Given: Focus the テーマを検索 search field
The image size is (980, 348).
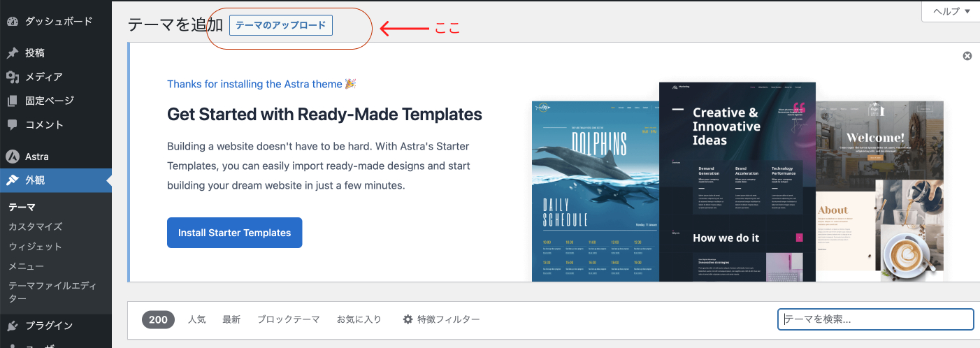Looking at the screenshot, I should [875, 319].
